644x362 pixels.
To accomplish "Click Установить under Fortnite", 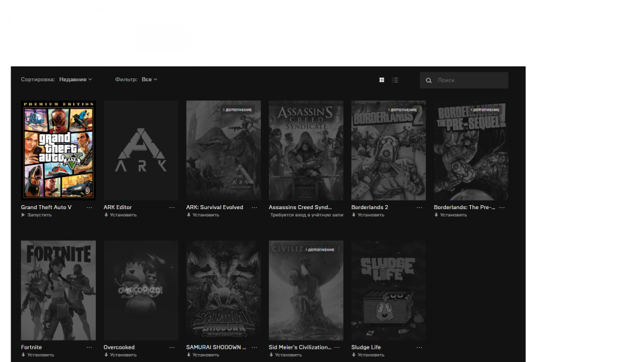I will pyautogui.click(x=38, y=355).
